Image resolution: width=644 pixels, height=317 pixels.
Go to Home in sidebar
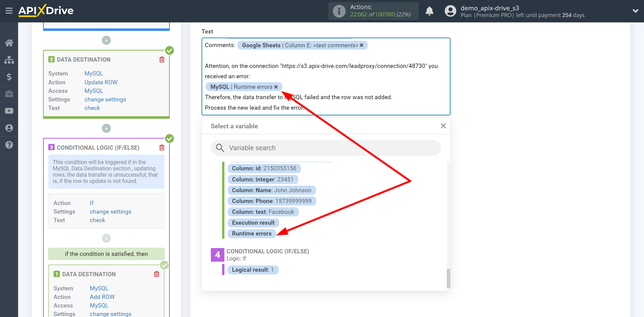[9, 43]
